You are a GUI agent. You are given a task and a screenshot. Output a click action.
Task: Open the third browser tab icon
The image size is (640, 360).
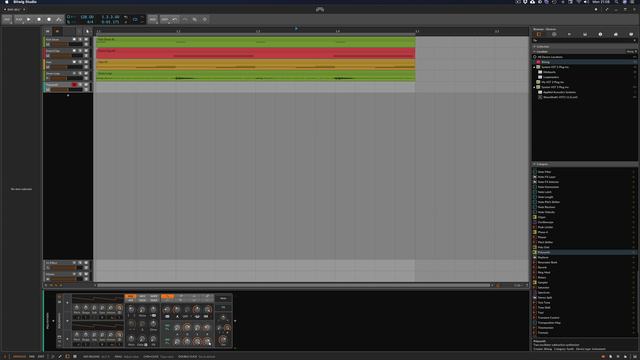point(569,35)
